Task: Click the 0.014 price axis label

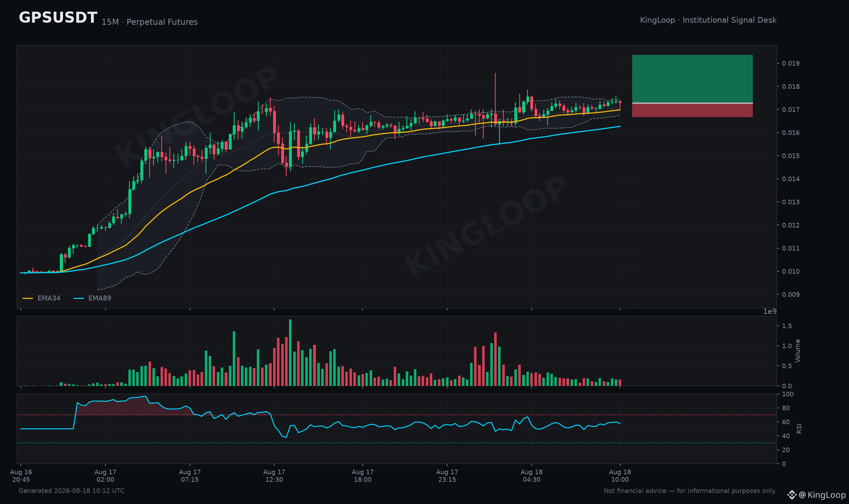Action: pyautogui.click(x=791, y=179)
